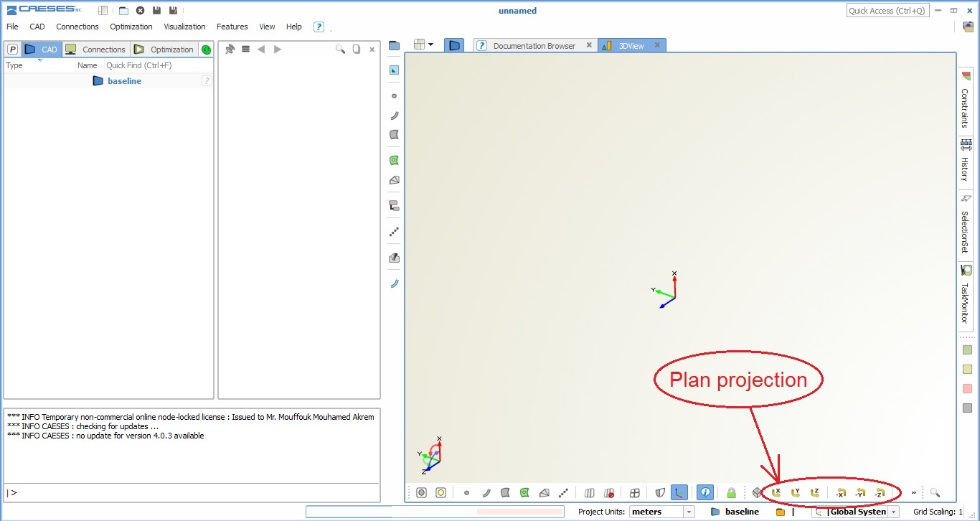
Task: Click the gray color swatch on the right edge
Action: (967, 408)
